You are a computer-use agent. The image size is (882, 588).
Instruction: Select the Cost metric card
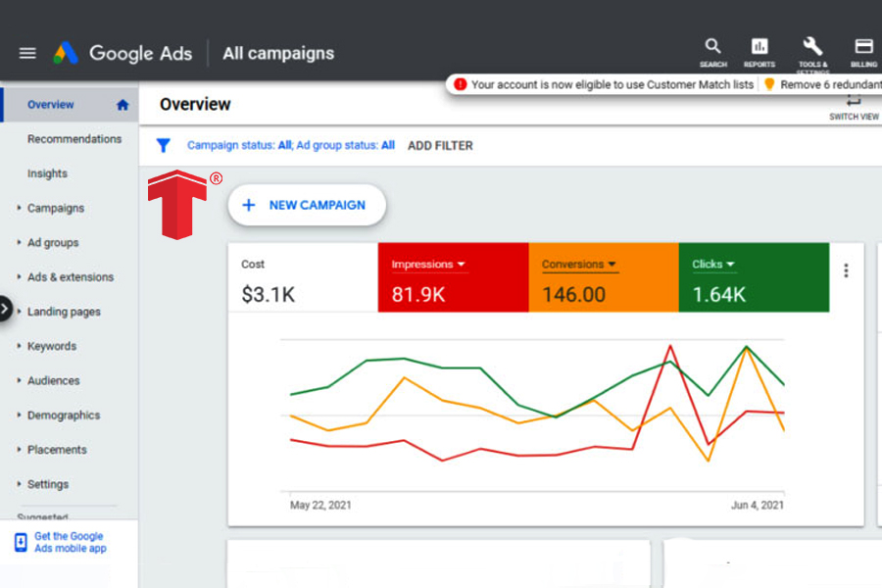(303, 279)
